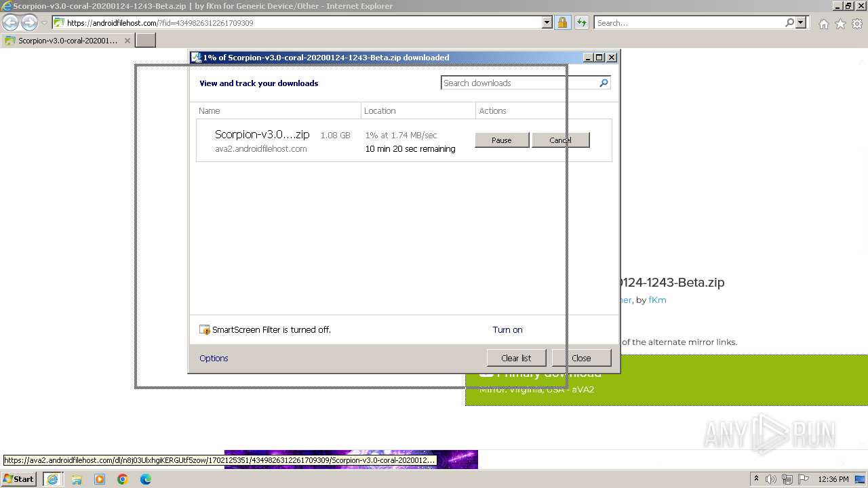Click the search magnifier icon in IE toolbar
868x488 pixels.
pyautogui.click(x=789, y=22)
